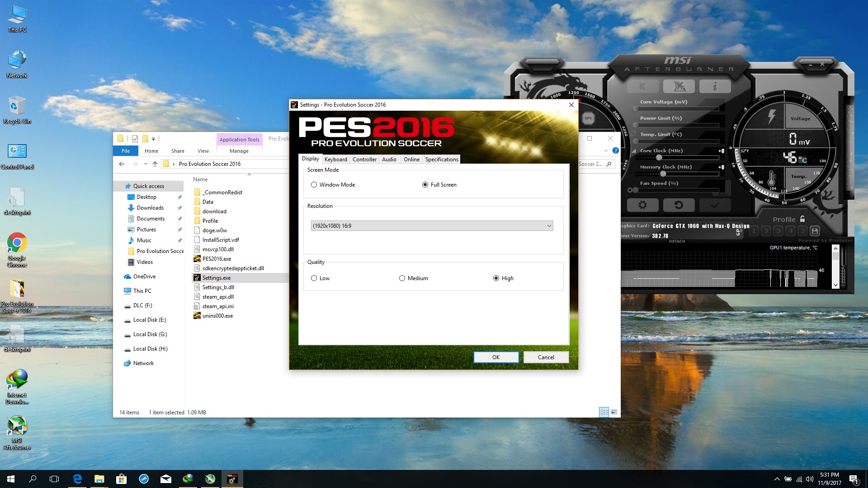
Task: Switch to the Online tab in PES settings
Action: pos(411,159)
